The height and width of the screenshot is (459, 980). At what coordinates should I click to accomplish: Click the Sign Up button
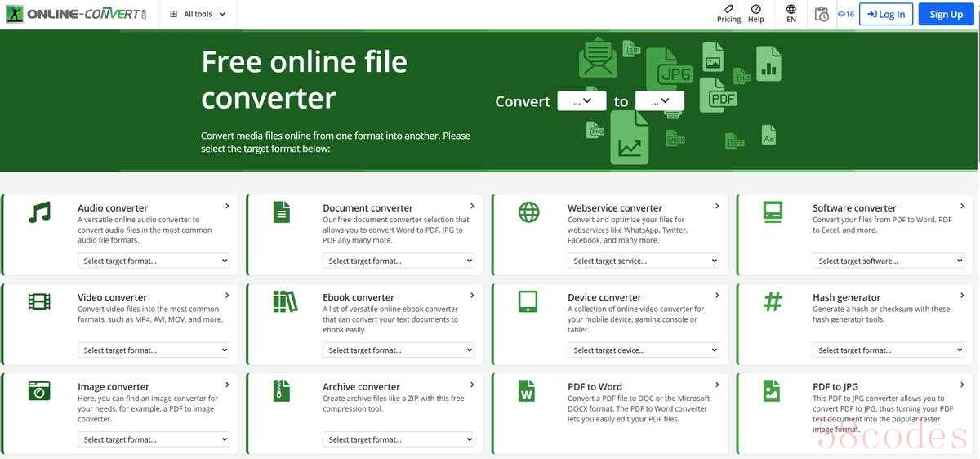click(x=946, y=14)
